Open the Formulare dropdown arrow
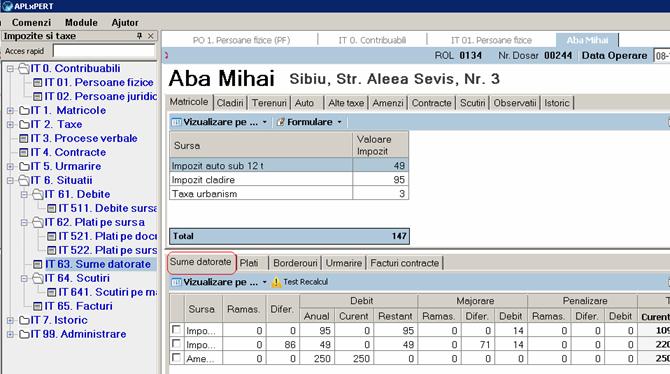 [x=339, y=122]
